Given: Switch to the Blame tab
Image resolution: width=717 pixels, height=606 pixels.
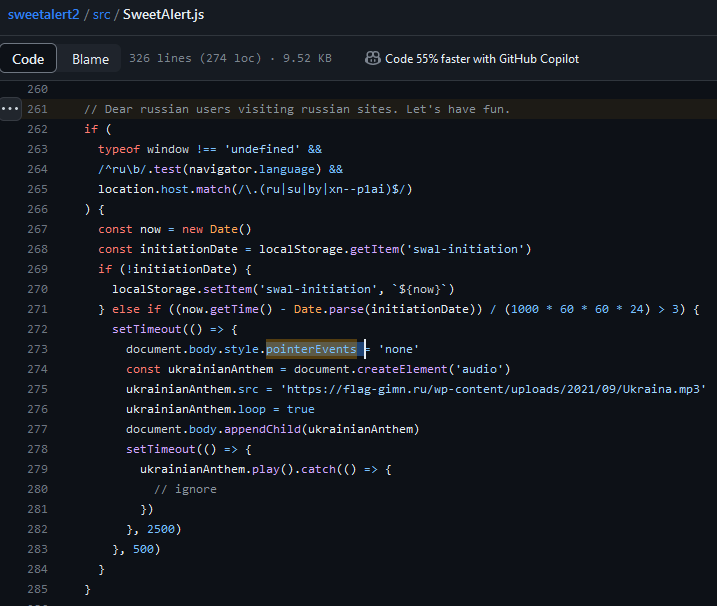Looking at the screenshot, I should 91,59.
